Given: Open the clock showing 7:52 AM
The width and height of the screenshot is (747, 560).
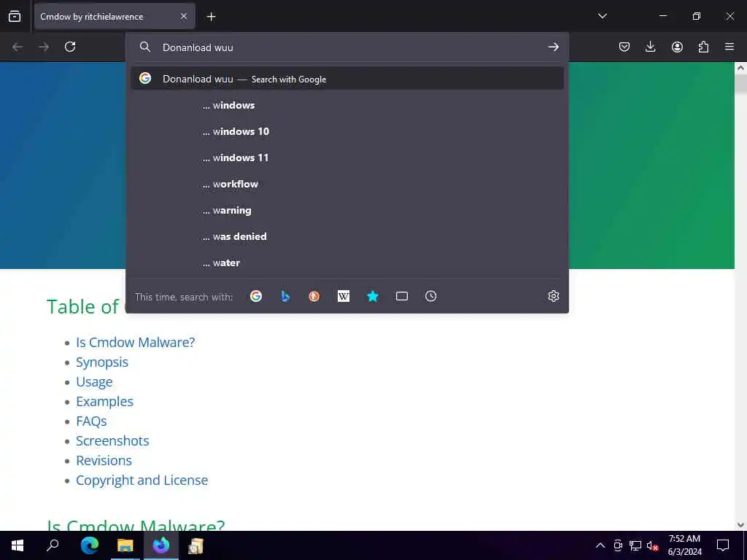Looking at the screenshot, I should (x=684, y=545).
